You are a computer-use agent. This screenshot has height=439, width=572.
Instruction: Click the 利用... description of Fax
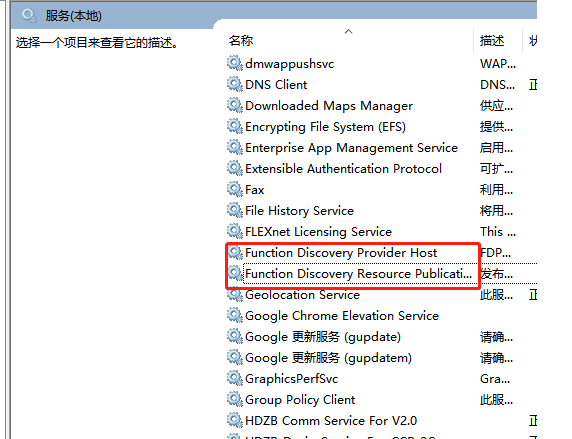(496, 190)
